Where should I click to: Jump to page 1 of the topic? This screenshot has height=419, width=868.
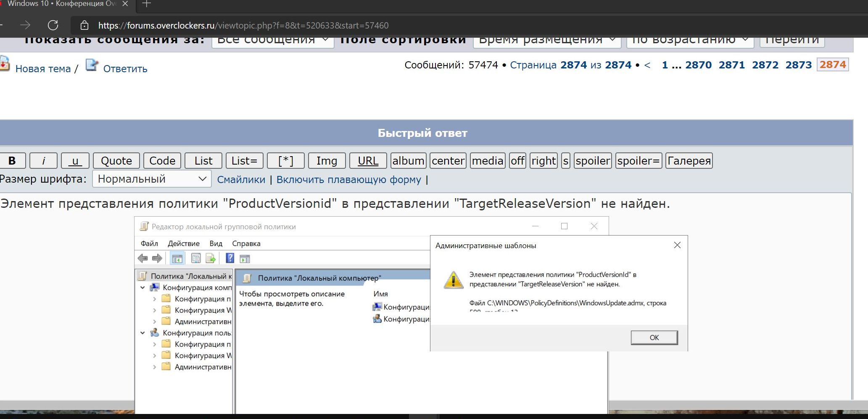tap(665, 65)
